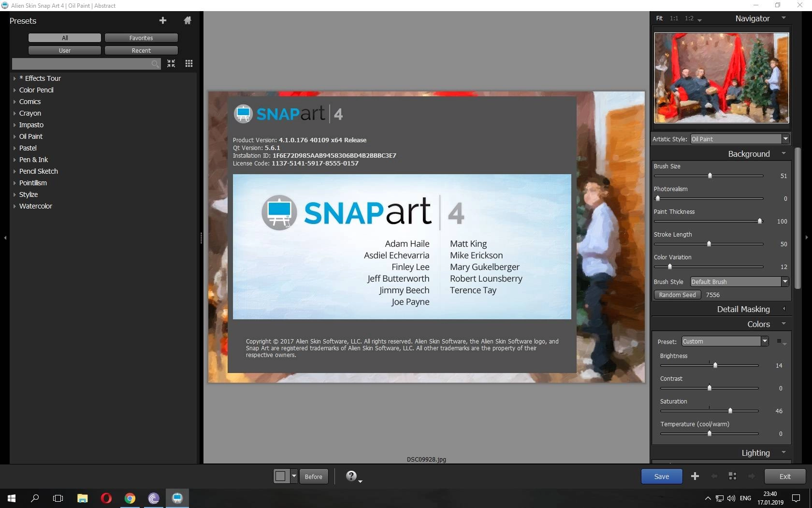Viewport: 812px width, 508px height.
Task: Collapse right panel arrow handle
Action: [806, 238]
